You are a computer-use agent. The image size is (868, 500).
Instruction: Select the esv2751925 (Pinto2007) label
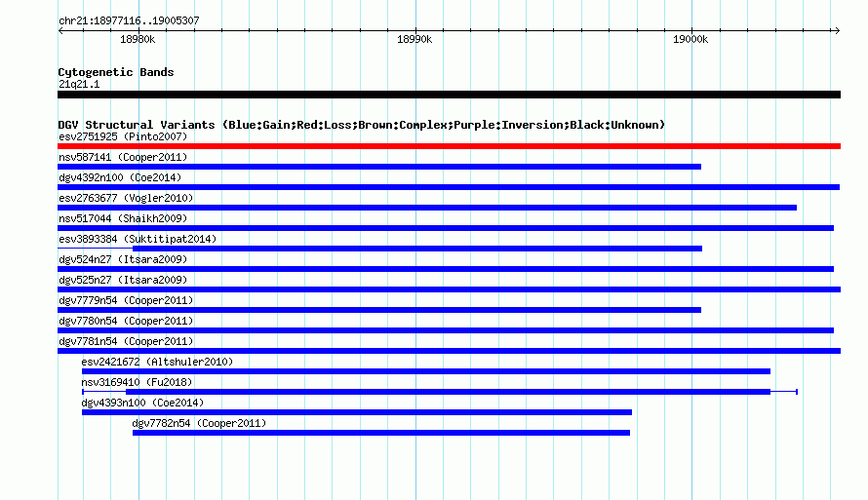[123, 136]
